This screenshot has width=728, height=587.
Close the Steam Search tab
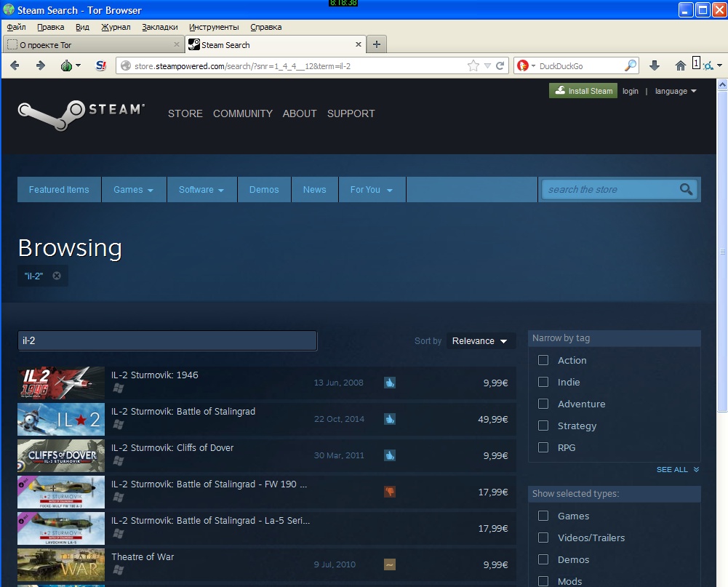(359, 44)
